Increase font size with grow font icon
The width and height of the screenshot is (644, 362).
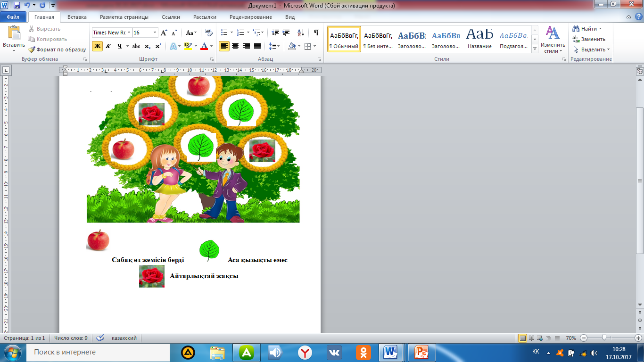164,33
